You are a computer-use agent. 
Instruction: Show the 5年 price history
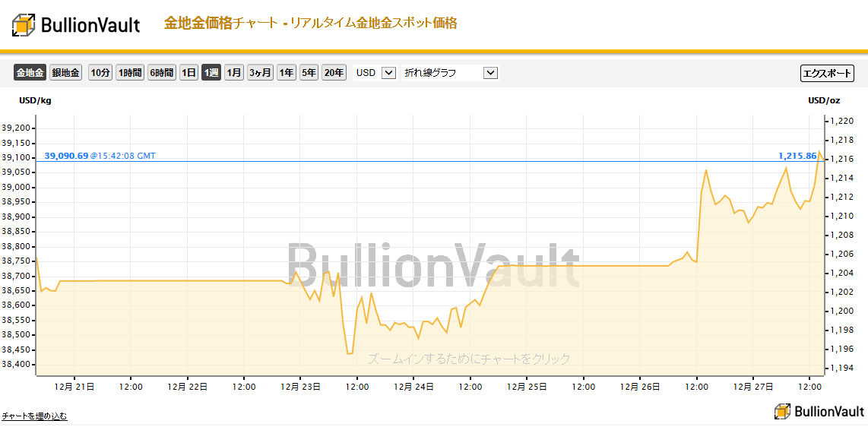pos(309,72)
